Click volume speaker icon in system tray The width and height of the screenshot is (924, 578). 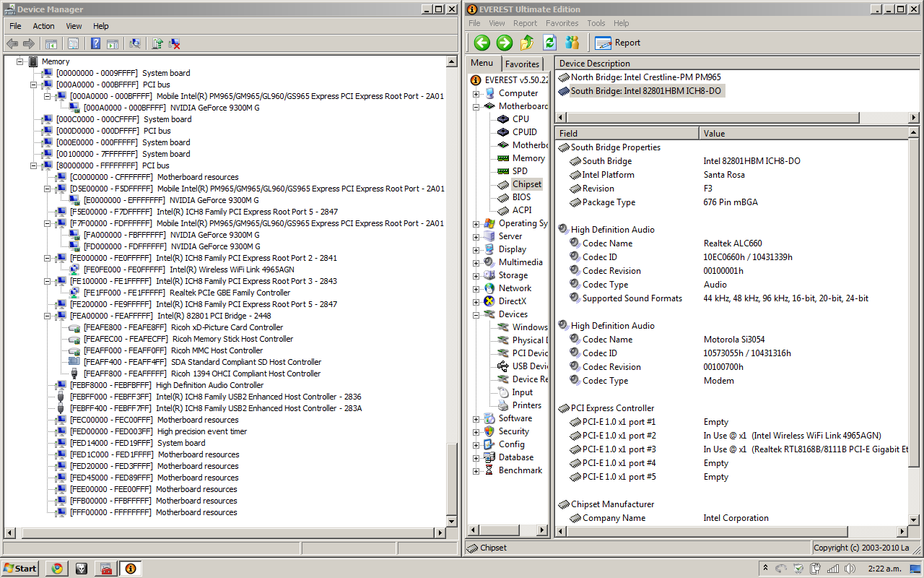[850, 568]
